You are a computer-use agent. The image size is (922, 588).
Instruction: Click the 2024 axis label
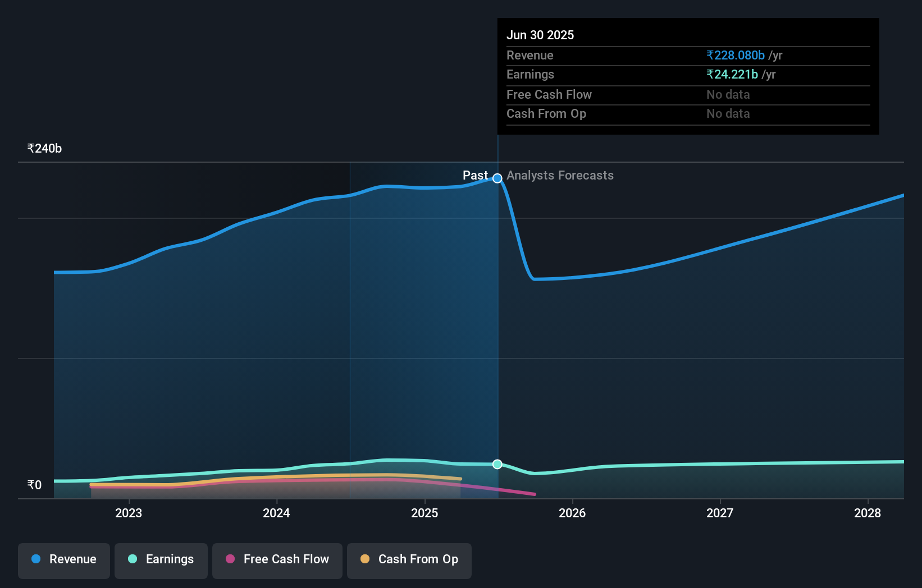tap(276, 513)
